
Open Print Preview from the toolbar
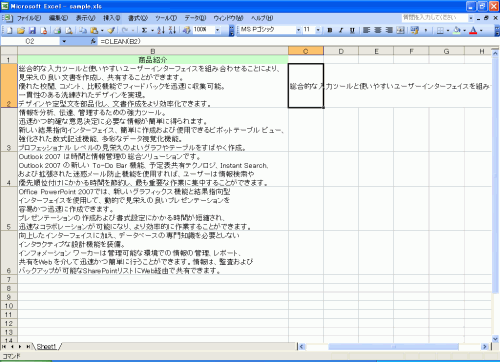pyautogui.click(x=69, y=30)
